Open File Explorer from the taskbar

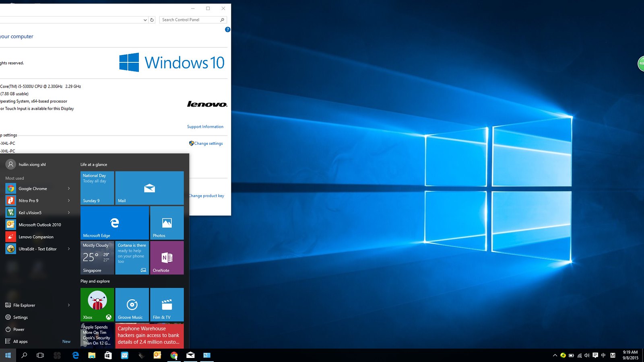coord(92,355)
